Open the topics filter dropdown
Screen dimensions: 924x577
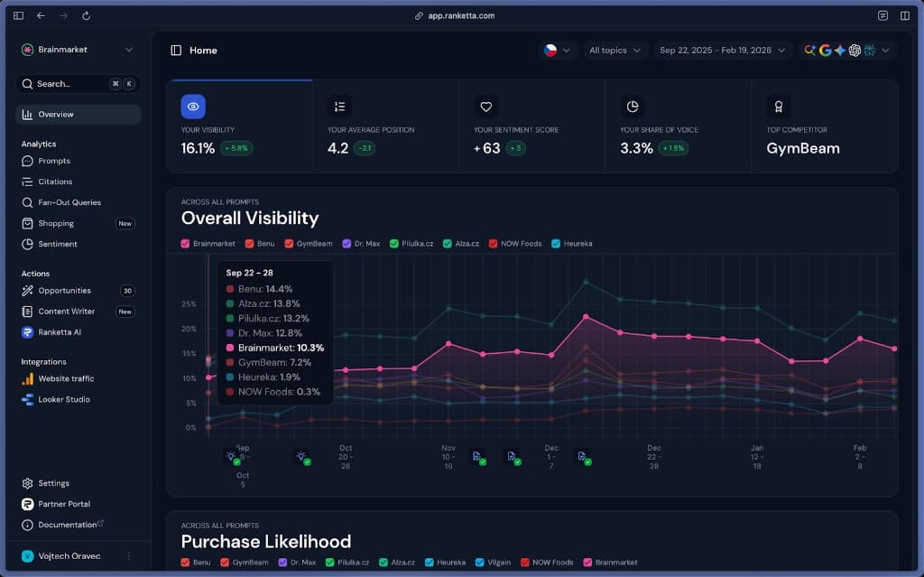click(614, 51)
